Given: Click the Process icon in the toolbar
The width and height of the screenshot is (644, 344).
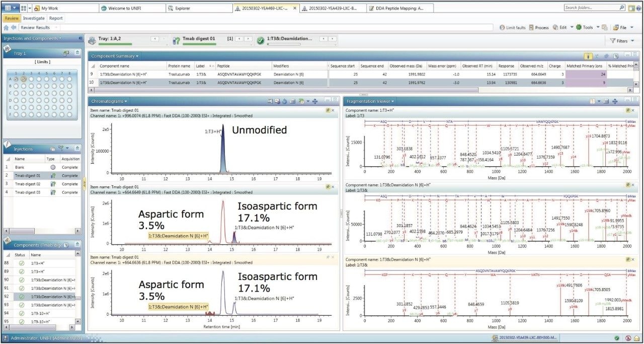Looking at the screenshot, I should tap(531, 27).
